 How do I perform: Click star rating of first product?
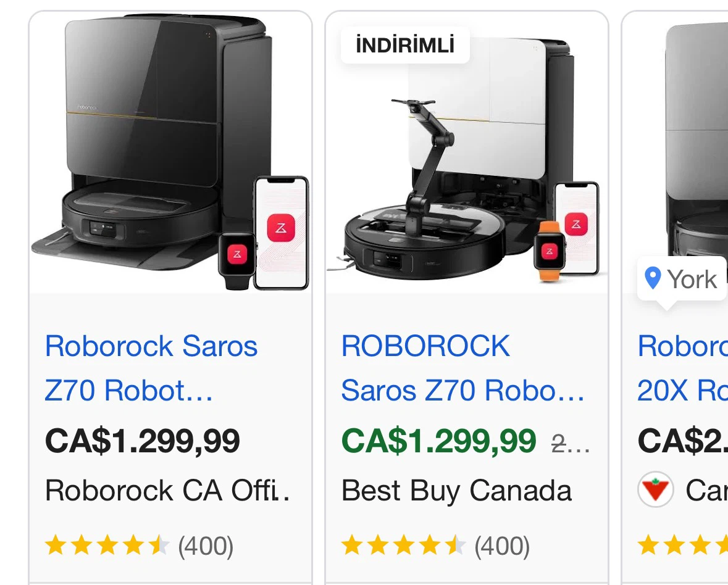tap(107, 545)
